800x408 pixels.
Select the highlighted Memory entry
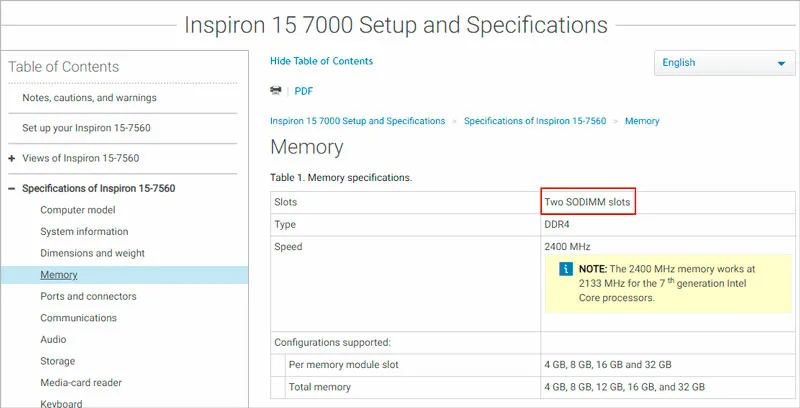click(x=124, y=275)
